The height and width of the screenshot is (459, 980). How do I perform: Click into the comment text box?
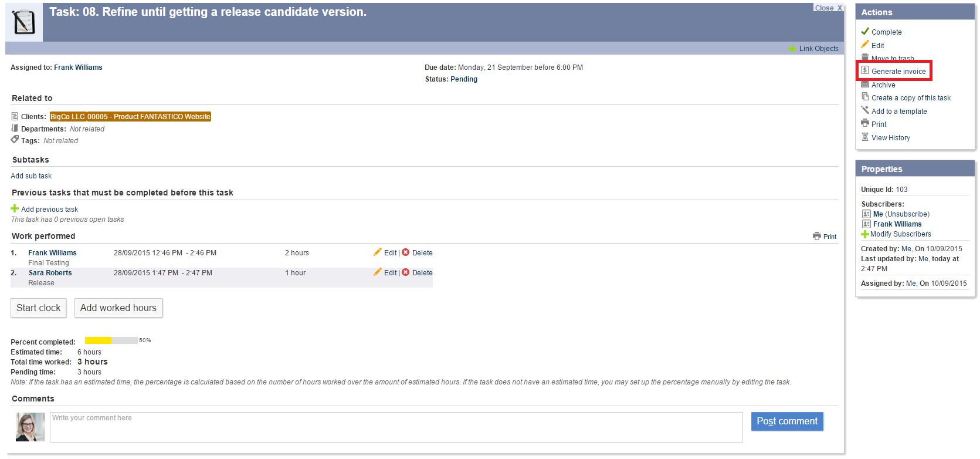[396, 427]
